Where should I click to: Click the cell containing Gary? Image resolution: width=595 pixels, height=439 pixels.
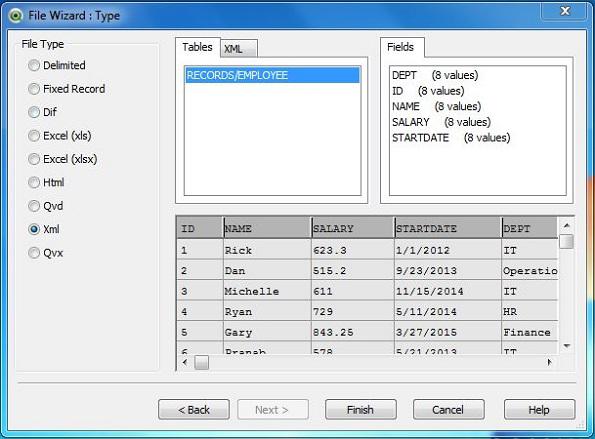(268, 332)
